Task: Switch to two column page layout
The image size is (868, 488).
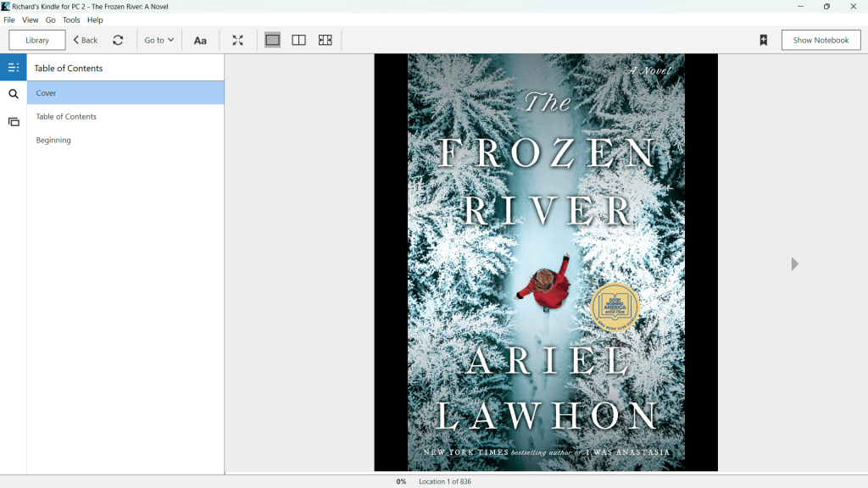Action: pyautogui.click(x=298, y=40)
